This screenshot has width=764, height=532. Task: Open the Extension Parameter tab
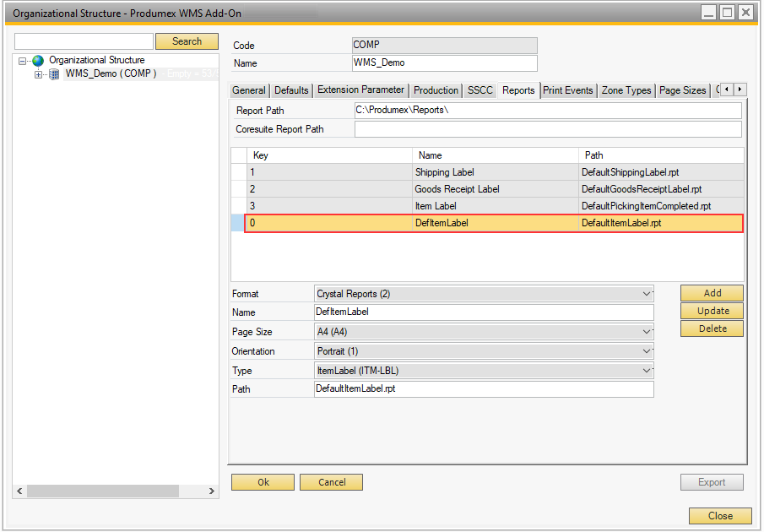point(360,90)
